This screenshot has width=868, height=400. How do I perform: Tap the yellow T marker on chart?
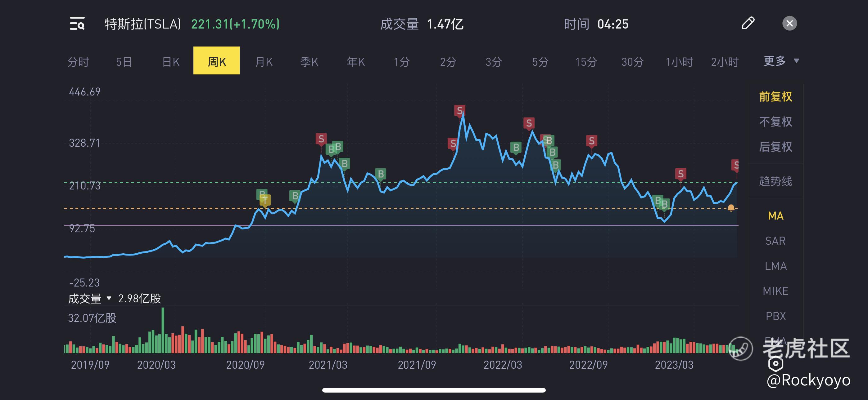point(265,200)
